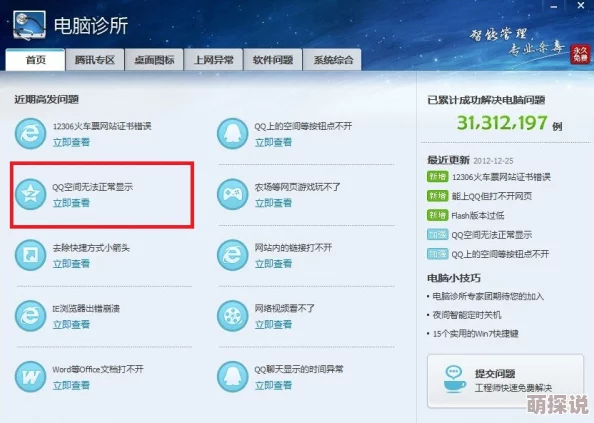Click 立即查看 under 网络视频看不了
The width and height of the screenshot is (594, 423).
273,325
